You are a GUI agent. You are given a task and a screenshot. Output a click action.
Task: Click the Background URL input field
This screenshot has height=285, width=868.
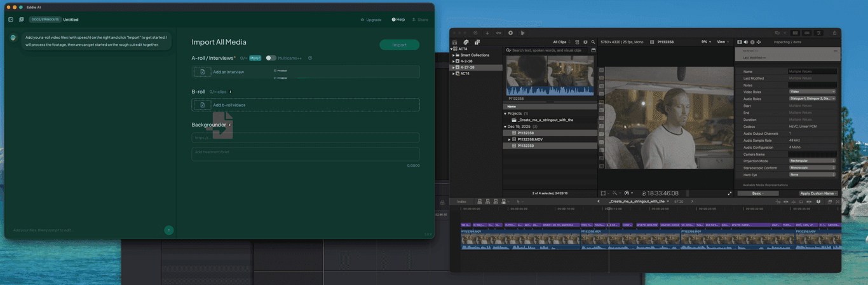tap(305, 137)
